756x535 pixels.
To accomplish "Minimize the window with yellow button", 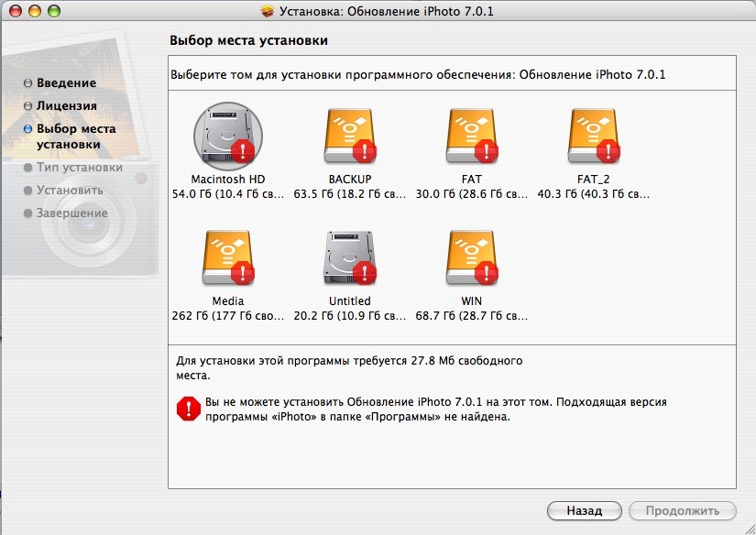I will [x=35, y=11].
